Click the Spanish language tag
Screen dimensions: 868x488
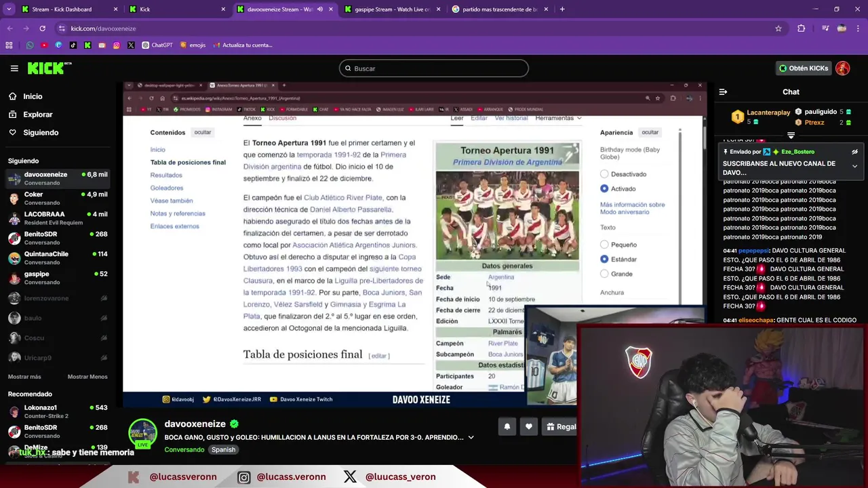click(223, 450)
